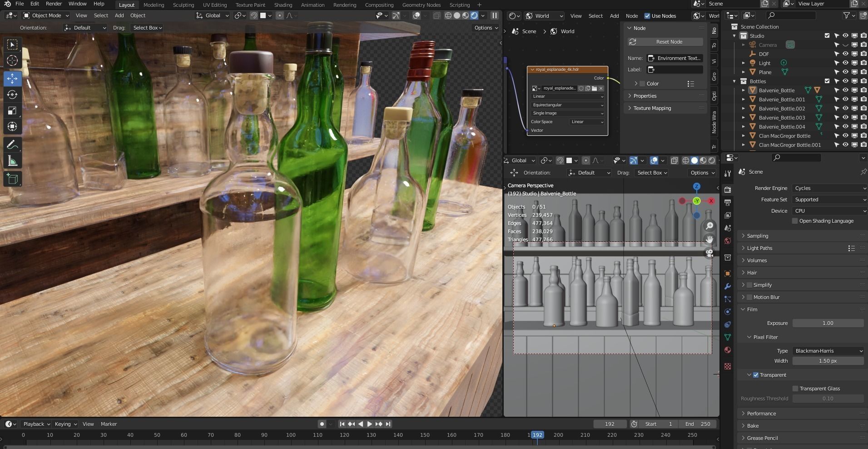Open the Node menu in the node editor
868x449 pixels.
pyautogui.click(x=632, y=16)
